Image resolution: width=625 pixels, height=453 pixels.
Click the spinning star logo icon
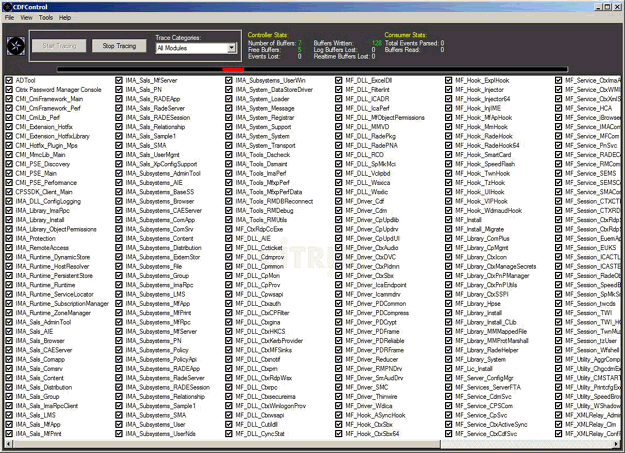pyautogui.click(x=16, y=46)
